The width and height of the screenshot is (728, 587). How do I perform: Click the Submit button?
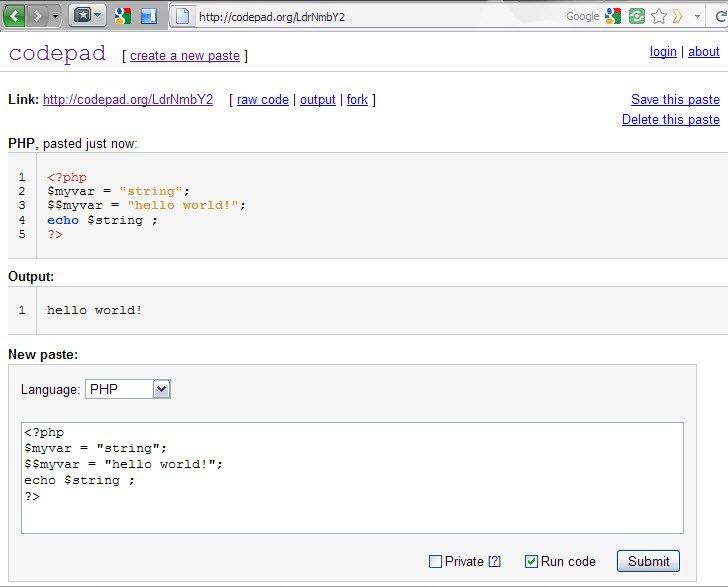[x=648, y=561]
